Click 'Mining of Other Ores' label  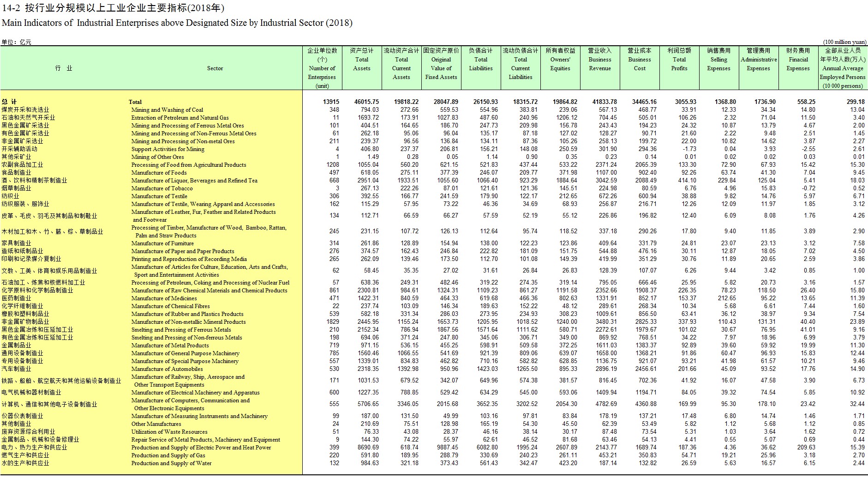(157, 157)
